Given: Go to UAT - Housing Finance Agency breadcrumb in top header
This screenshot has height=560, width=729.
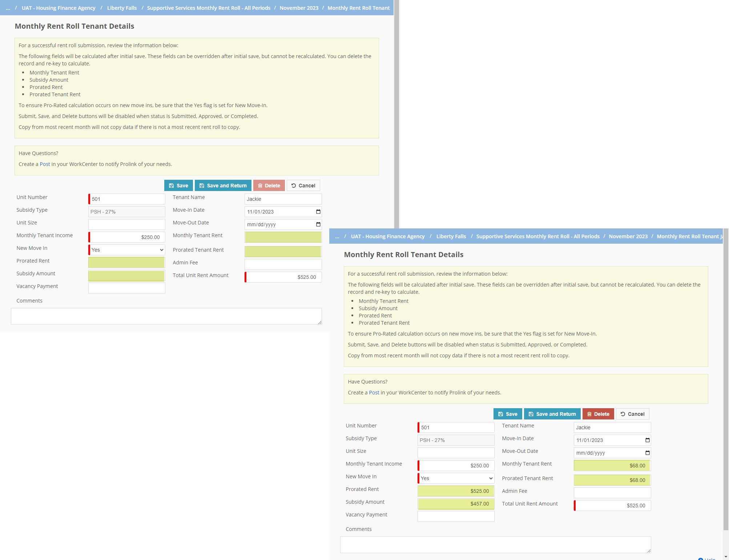Looking at the screenshot, I should pyautogui.click(x=59, y=8).
